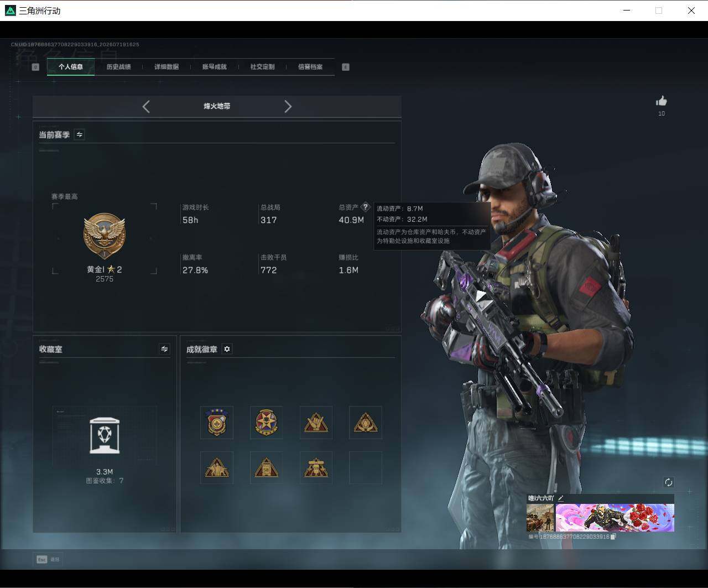Screen dimensions: 708x588
Task: Select the empty eighth achievement badge slot
Action: (366, 468)
